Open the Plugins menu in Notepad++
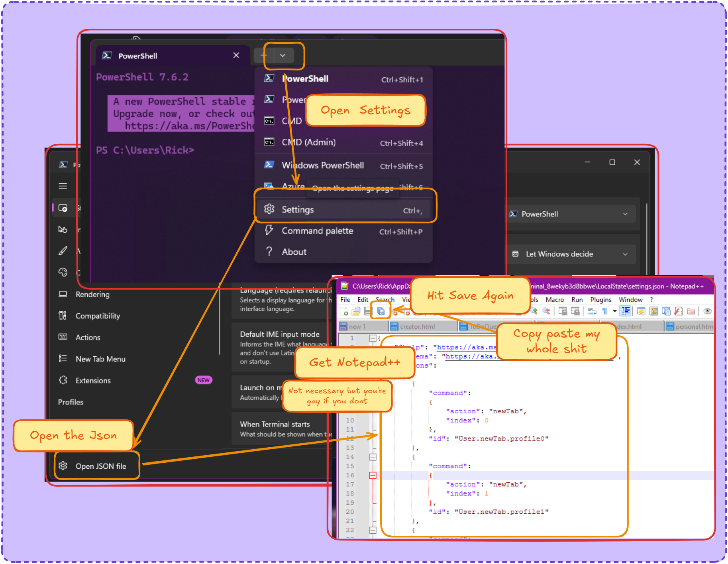This screenshot has width=728, height=564. tap(600, 300)
